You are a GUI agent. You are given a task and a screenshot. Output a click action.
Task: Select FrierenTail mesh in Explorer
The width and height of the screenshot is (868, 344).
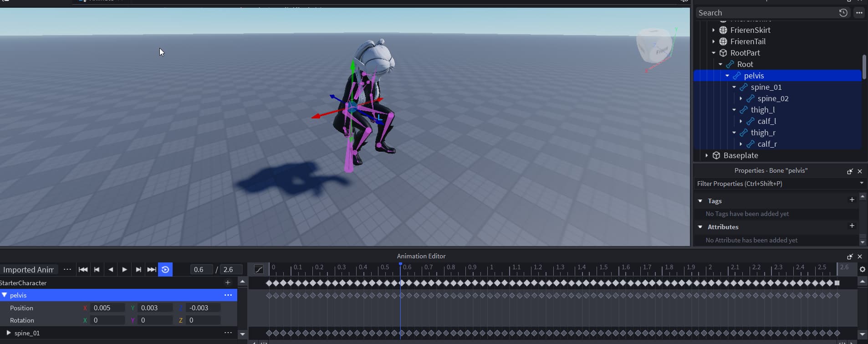[748, 41]
